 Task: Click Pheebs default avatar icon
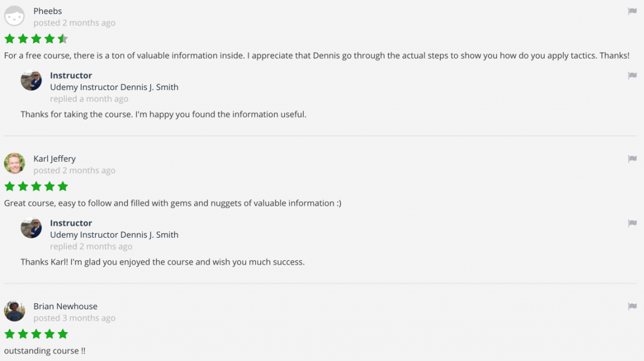click(14, 16)
